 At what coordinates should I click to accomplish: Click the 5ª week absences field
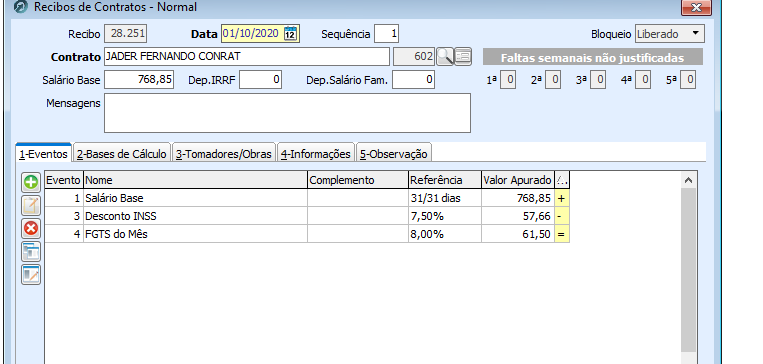coord(688,80)
